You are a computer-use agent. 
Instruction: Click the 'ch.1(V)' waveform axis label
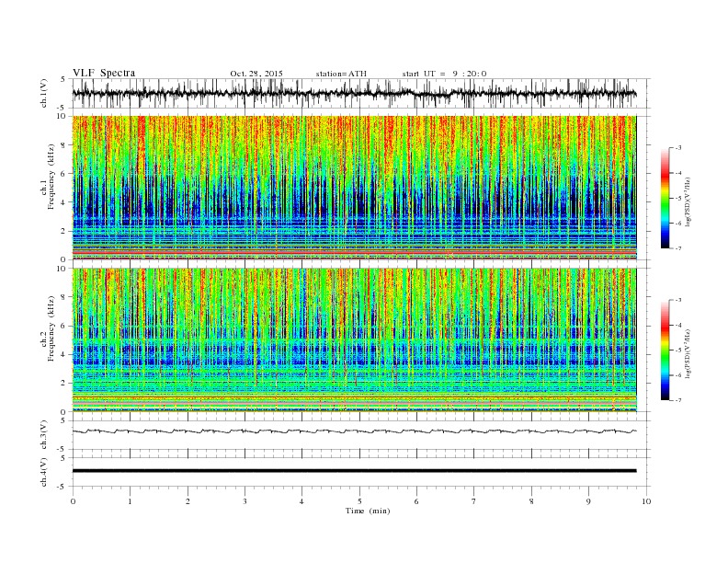click(x=44, y=93)
